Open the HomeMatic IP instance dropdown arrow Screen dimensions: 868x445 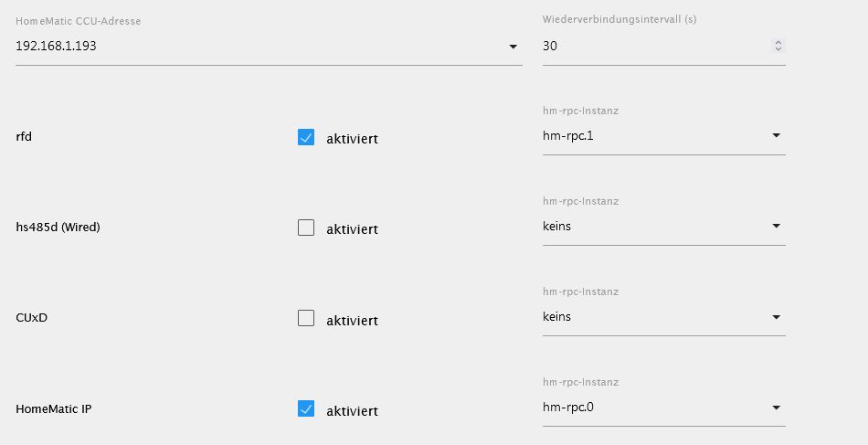(776, 408)
